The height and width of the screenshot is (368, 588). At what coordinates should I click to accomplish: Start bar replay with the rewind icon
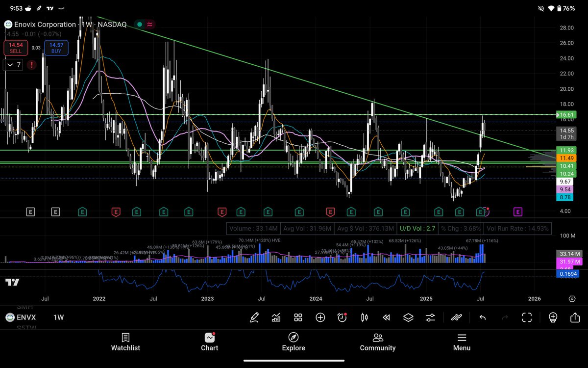point(386,317)
